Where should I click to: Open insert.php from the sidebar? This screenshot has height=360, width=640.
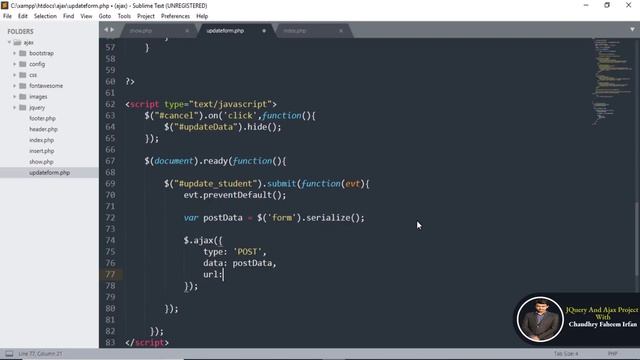pos(42,151)
